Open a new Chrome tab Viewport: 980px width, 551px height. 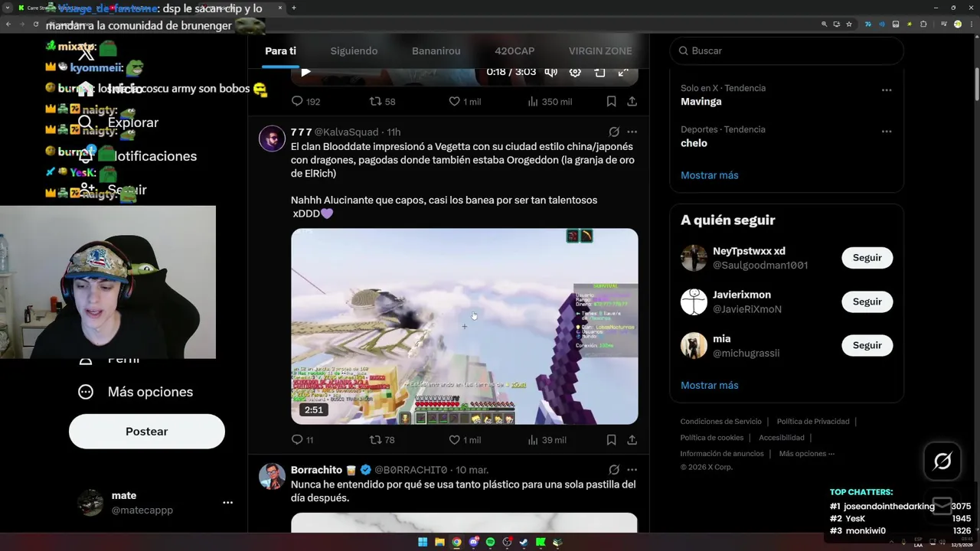point(293,8)
